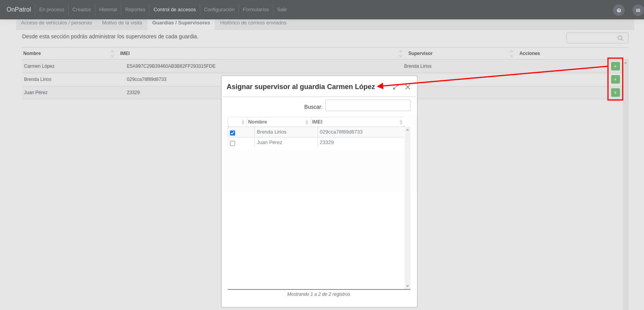Viewport: 644px width, 310px height.
Task: Click the green plus button for Juan Pérez
Action: 615,93
